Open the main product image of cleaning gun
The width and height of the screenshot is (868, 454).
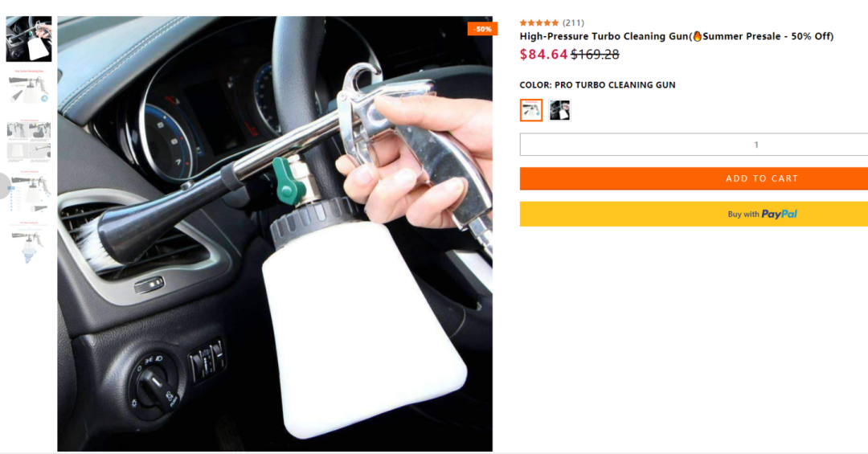[x=275, y=234]
